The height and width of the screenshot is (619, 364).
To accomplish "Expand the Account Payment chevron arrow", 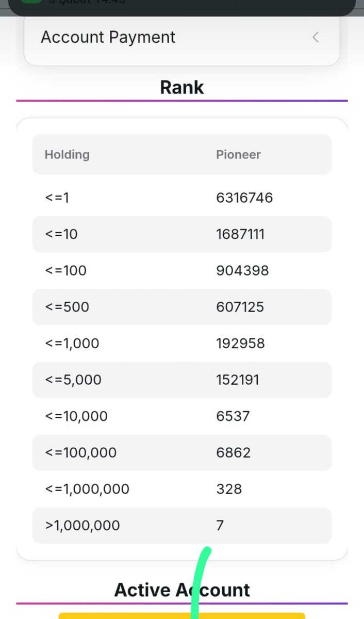I will (316, 37).
